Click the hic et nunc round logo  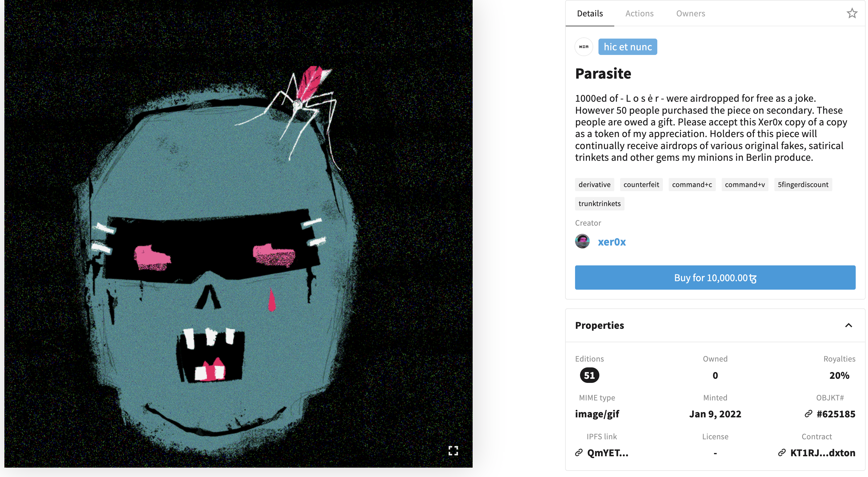584,47
